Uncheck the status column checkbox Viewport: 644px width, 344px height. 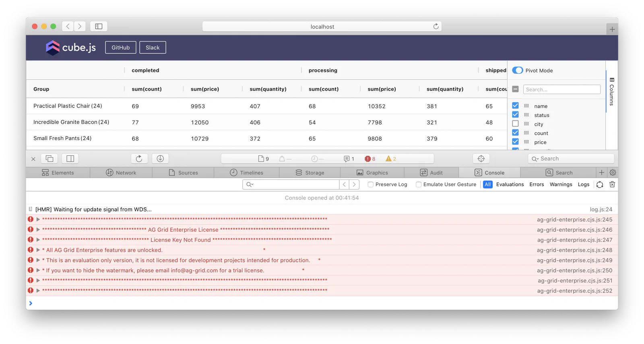tap(515, 115)
